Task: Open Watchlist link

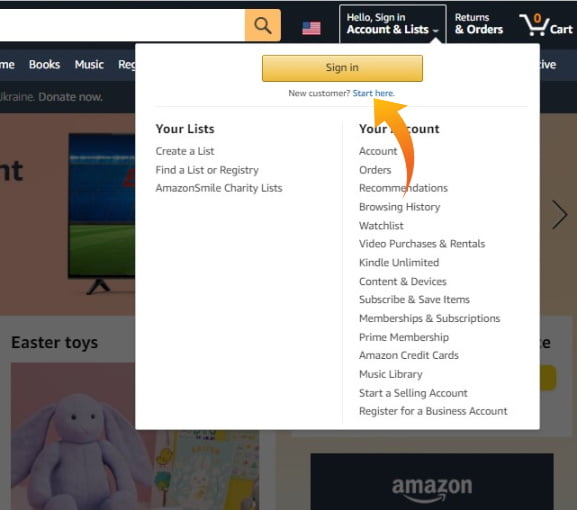Action: (x=381, y=226)
